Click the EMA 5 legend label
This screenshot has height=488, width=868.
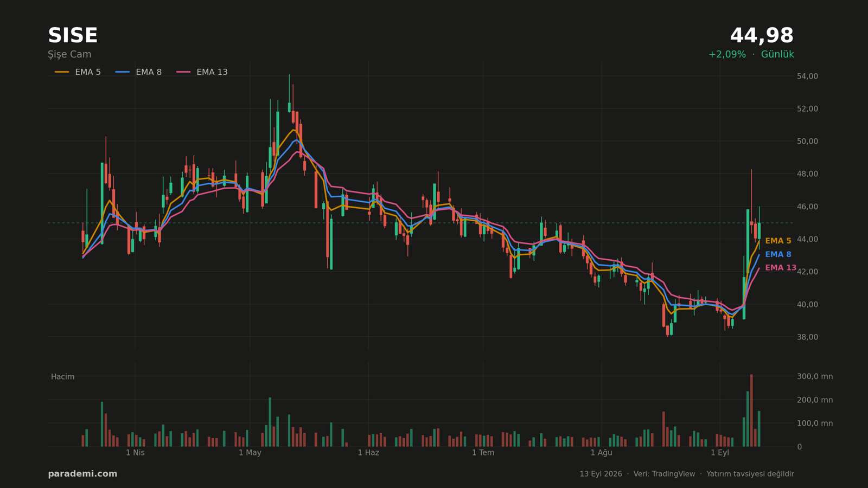(x=88, y=72)
